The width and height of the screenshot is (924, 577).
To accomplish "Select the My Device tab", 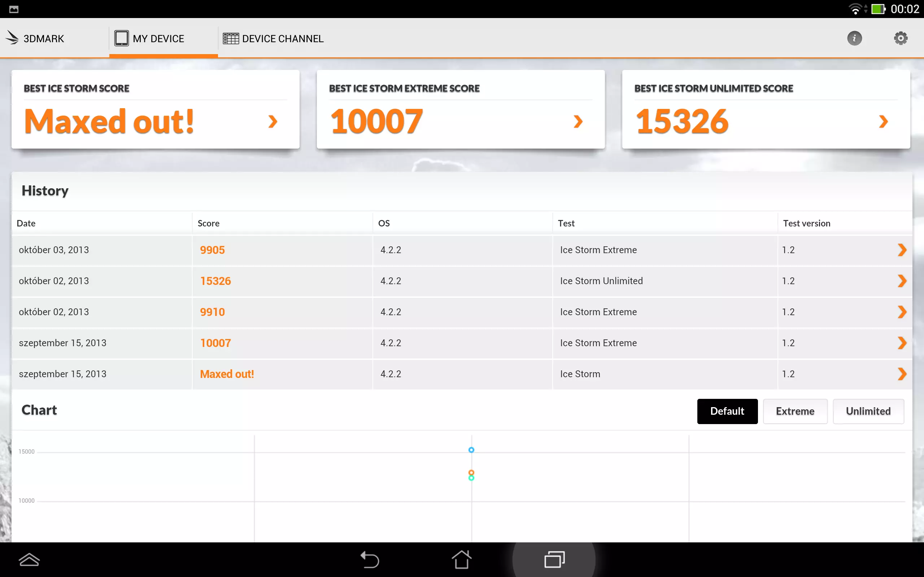I will pyautogui.click(x=150, y=39).
